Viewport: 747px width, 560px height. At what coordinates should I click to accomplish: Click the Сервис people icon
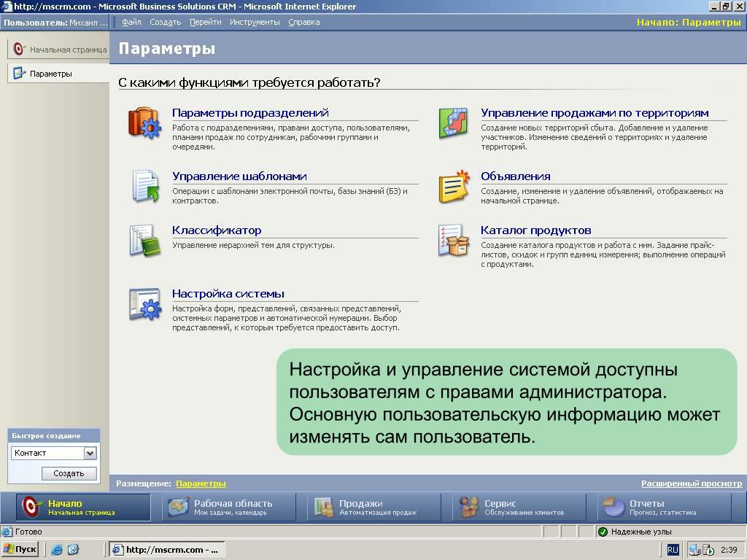click(x=469, y=507)
